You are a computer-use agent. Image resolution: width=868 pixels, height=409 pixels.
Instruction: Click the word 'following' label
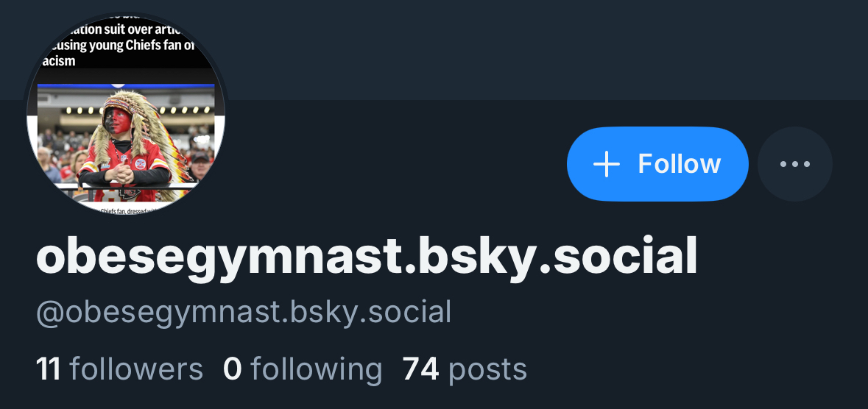point(316,369)
